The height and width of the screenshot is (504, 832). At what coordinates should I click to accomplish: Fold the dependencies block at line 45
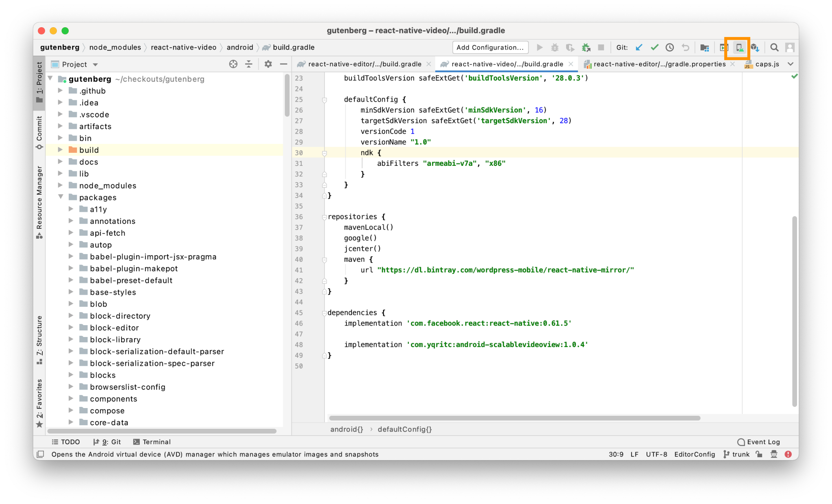pyautogui.click(x=324, y=313)
